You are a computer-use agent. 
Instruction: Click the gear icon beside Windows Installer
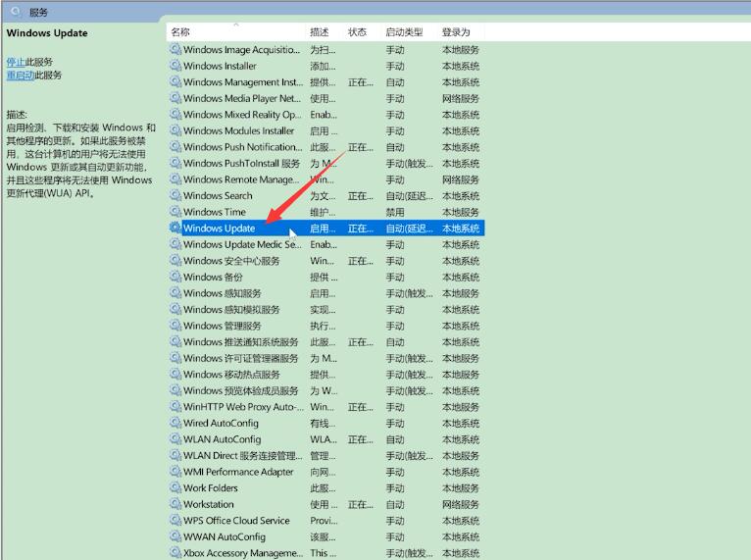175,66
